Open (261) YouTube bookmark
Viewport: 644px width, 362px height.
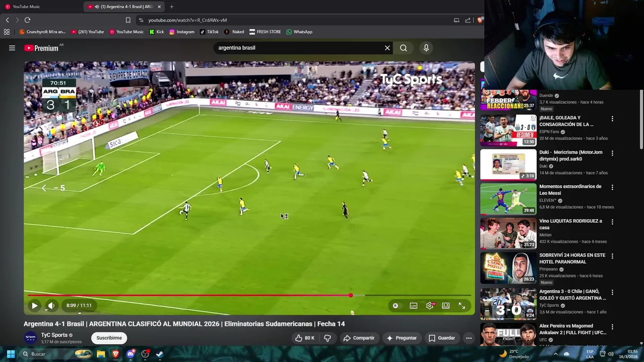coord(88,32)
